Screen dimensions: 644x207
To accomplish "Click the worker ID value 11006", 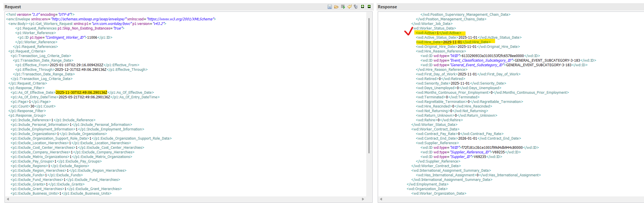I will (x=92, y=37).
